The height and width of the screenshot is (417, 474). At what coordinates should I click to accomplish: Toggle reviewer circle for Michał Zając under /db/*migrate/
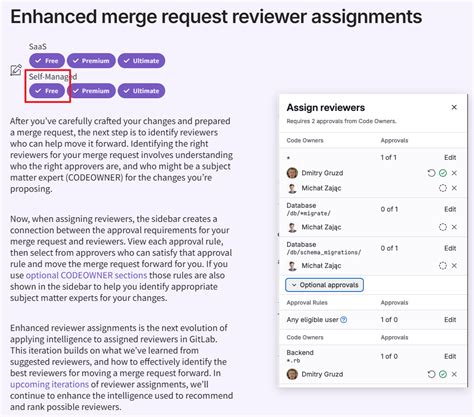point(443,227)
